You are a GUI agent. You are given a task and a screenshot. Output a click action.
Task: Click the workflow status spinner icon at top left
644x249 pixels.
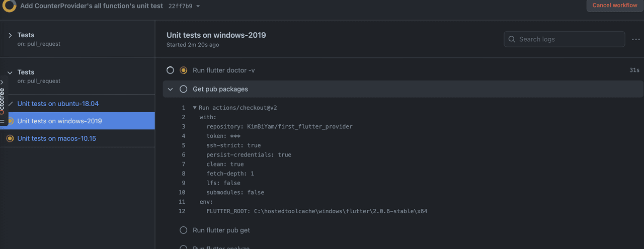coord(9,7)
